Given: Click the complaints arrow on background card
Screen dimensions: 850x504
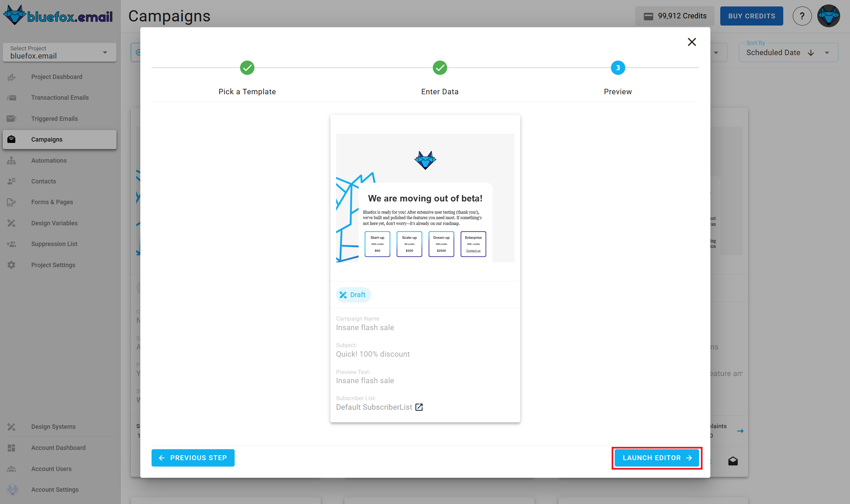Looking at the screenshot, I should [740, 431].
